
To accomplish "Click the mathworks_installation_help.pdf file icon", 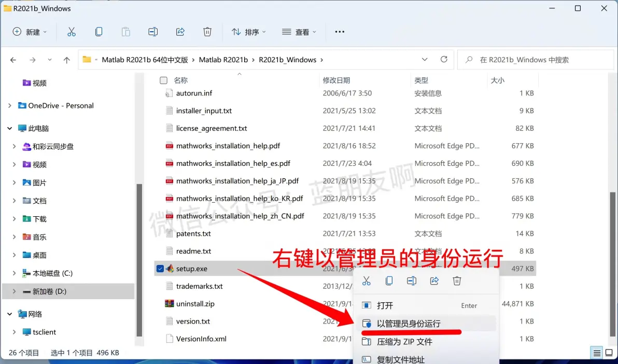I will tap(170, 146).
